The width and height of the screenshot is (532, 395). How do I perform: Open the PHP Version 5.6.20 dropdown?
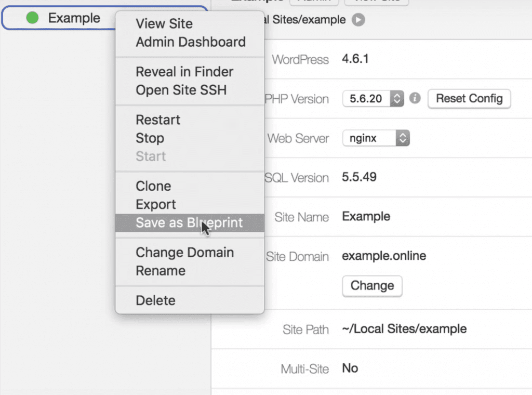tap(373, 99)
